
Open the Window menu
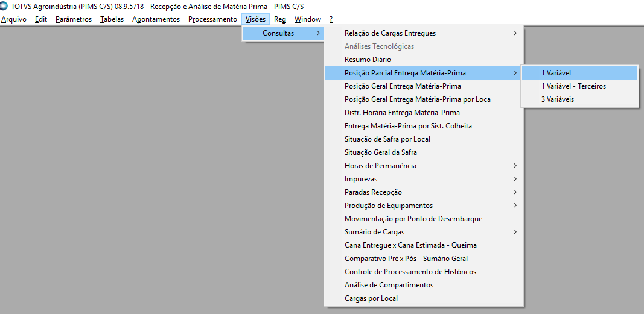[x=308, y=19]
